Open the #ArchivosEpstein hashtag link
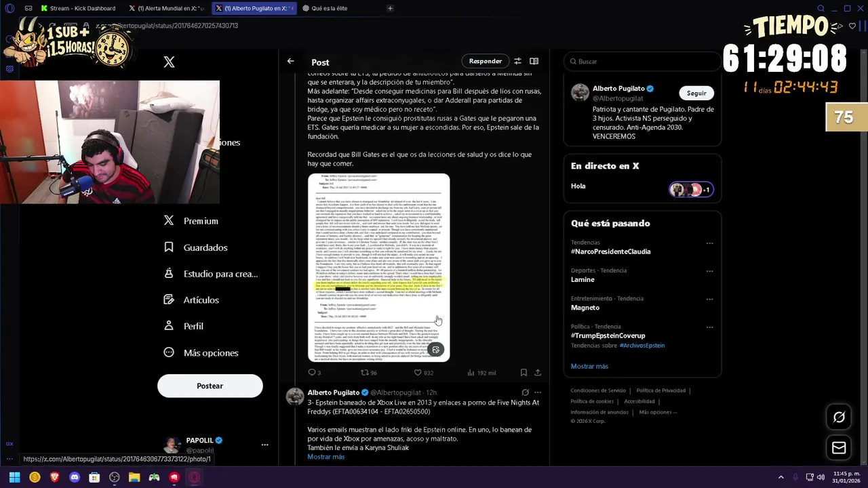 [x=642, y=346]
